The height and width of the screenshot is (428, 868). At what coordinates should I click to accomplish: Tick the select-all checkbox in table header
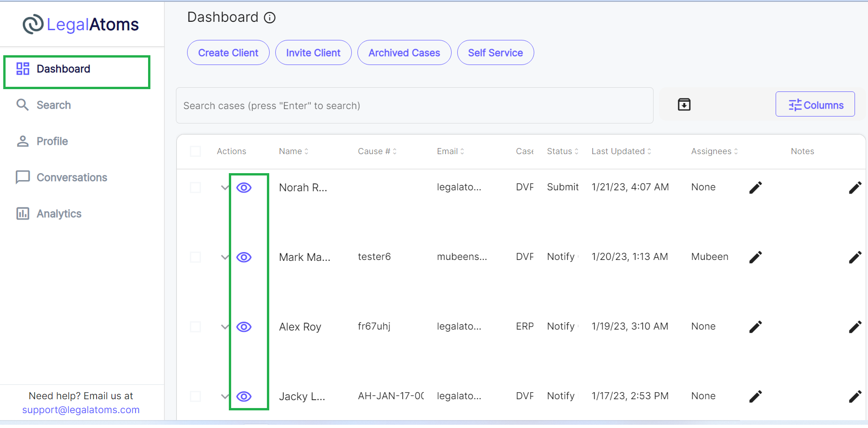coord(195,151)
